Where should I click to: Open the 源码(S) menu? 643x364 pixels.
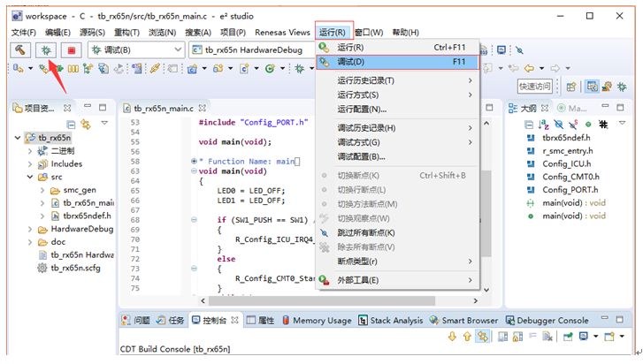point(92,33)
